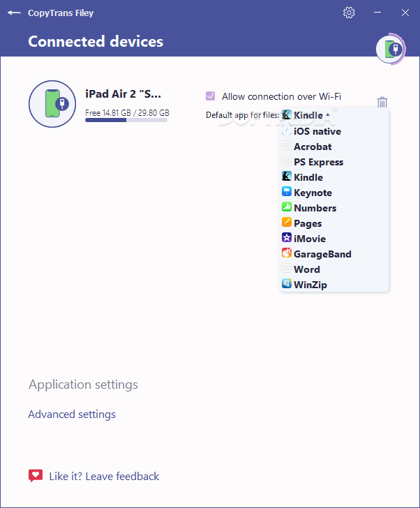Viewport: 420px width, 508px height.
Task: Click the CopyTrans device badge icon at top right
Action: click(x=391, y=50)
